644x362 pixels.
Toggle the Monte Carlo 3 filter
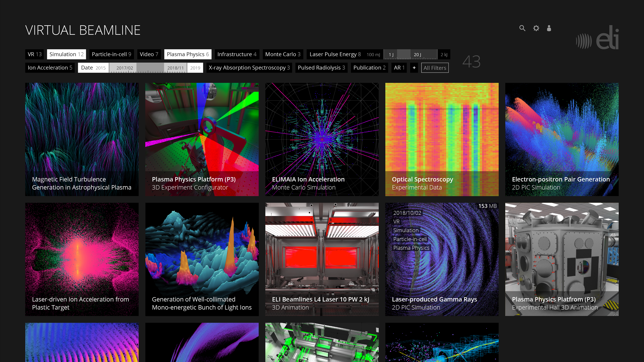[x=283, y=54]
